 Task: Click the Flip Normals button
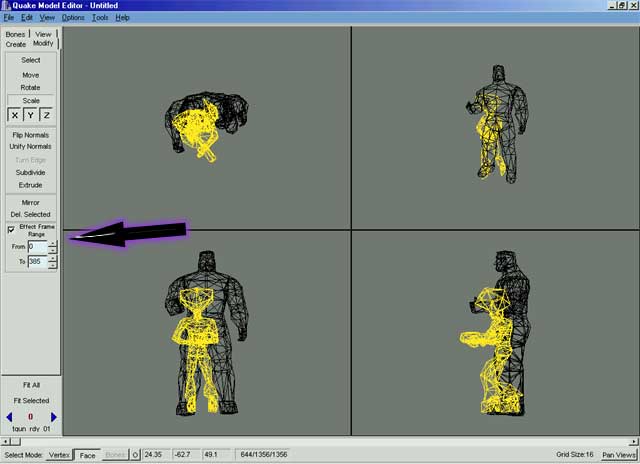point(31,134)
